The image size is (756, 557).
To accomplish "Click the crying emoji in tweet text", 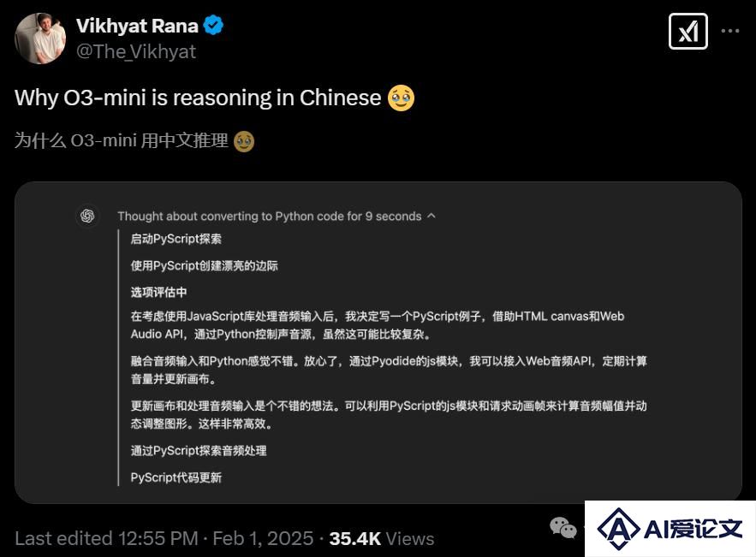I will tap(401, 98).
